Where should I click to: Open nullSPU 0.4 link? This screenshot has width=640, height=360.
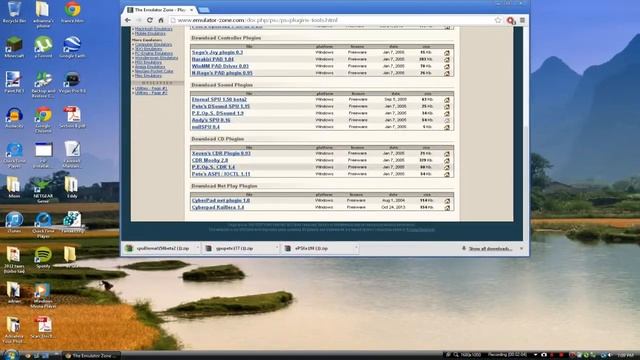205,127
